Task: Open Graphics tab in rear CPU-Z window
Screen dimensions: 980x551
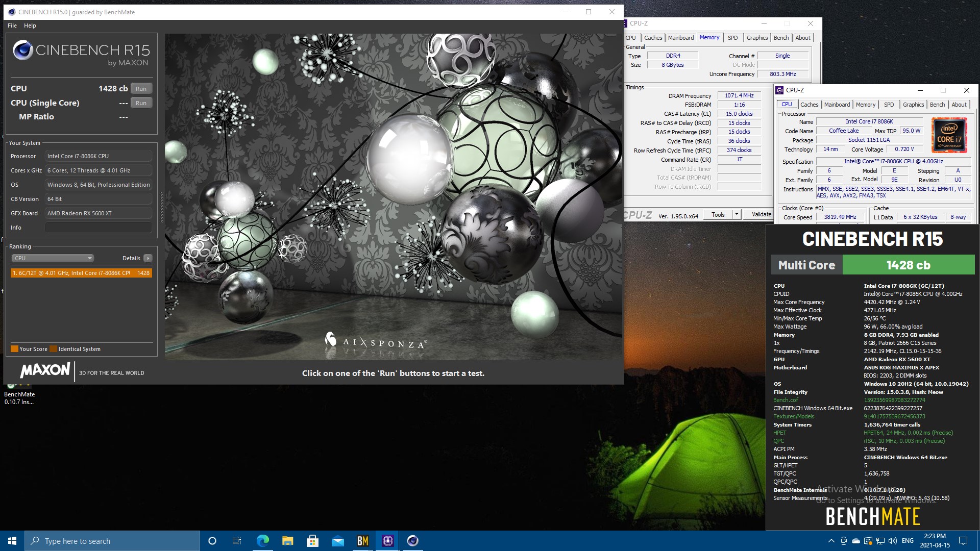Action: point(757,38)
